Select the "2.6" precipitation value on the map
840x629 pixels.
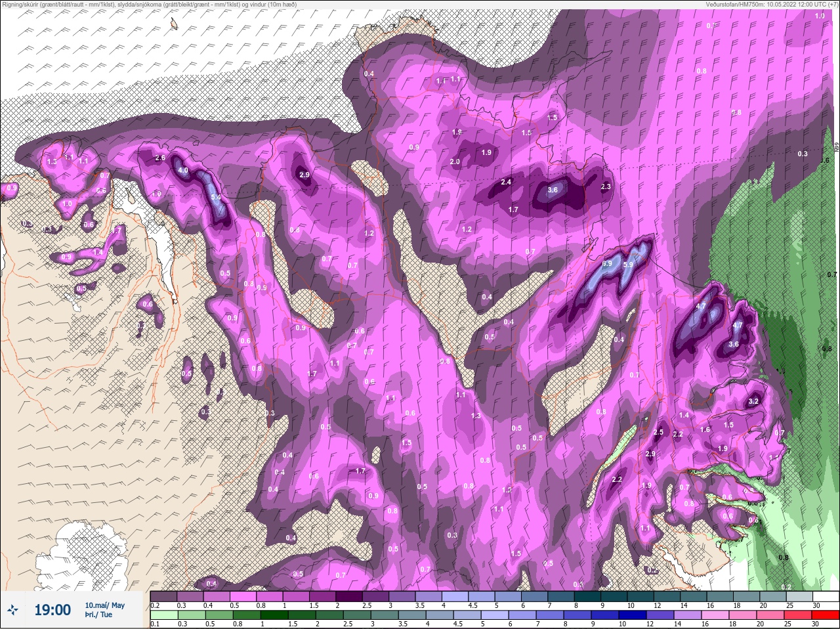[x=160, y=158]
